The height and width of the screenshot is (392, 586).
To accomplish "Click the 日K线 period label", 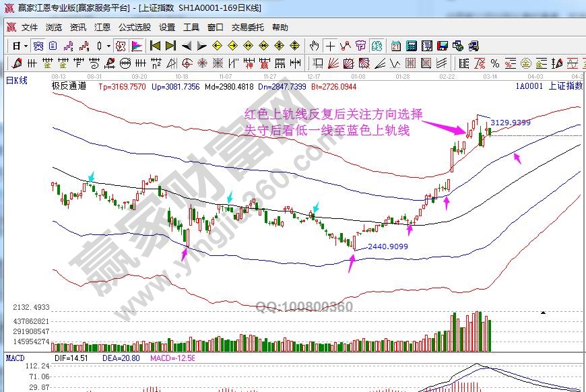I will click(x=17, y=80).
